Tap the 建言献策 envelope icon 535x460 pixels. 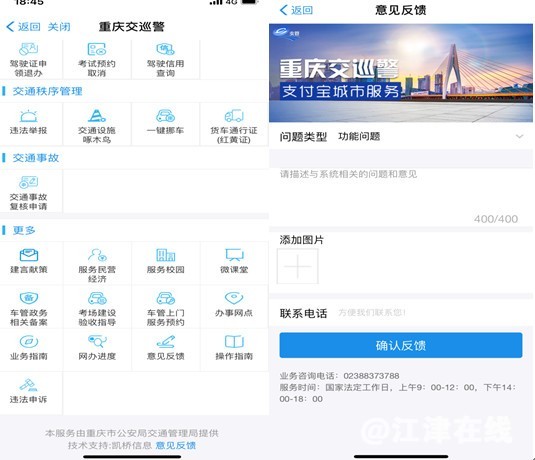pyautogui.click(x=29, y=255)
